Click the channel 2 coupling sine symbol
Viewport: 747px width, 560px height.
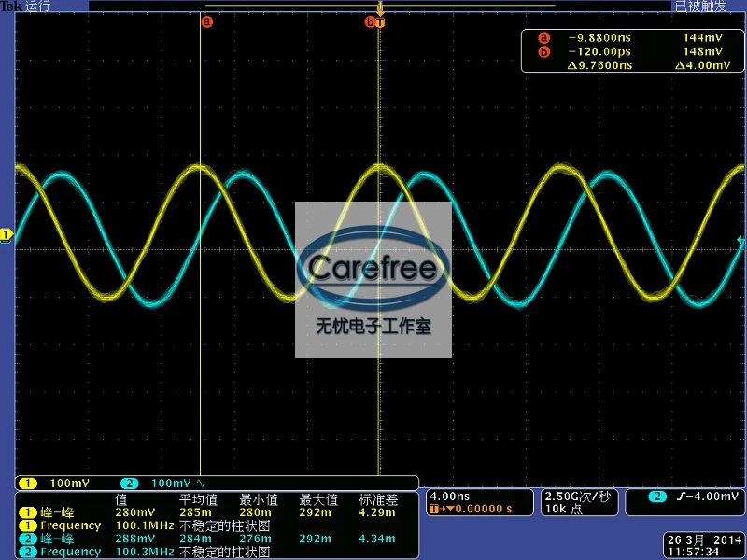coord(201,483)
